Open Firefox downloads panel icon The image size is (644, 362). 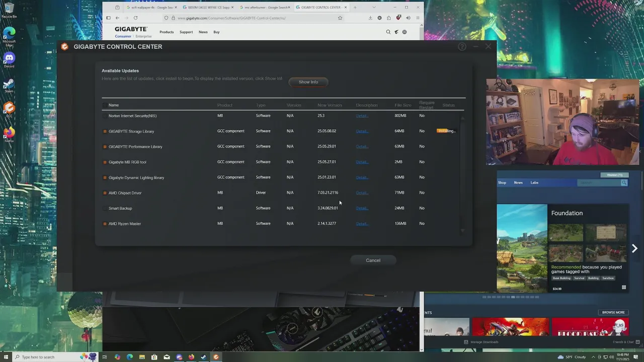point(370,18)
